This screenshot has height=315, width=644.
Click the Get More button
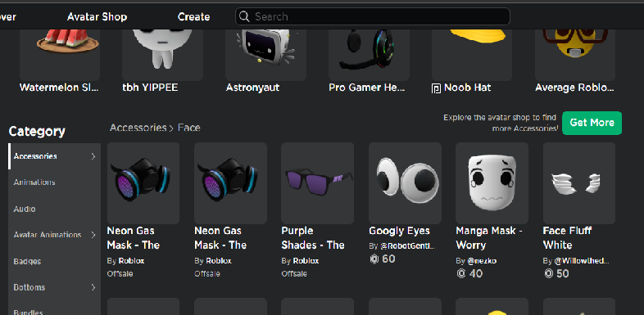[x=592, y=123]
